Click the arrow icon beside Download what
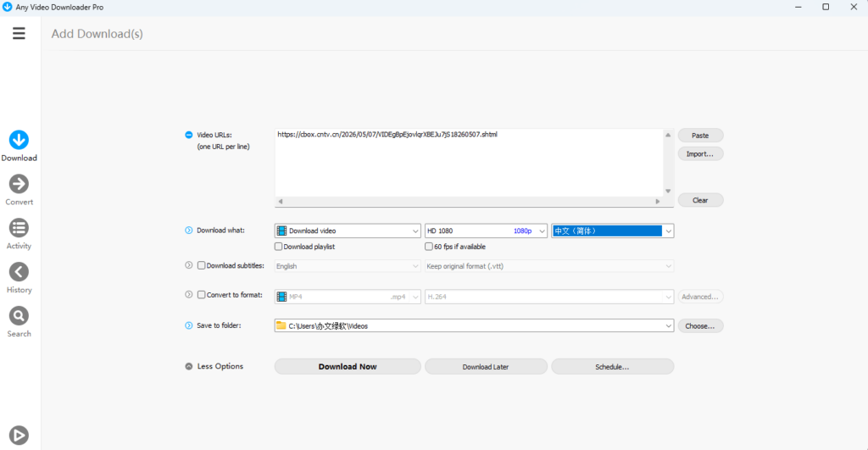 click(189, 231)
